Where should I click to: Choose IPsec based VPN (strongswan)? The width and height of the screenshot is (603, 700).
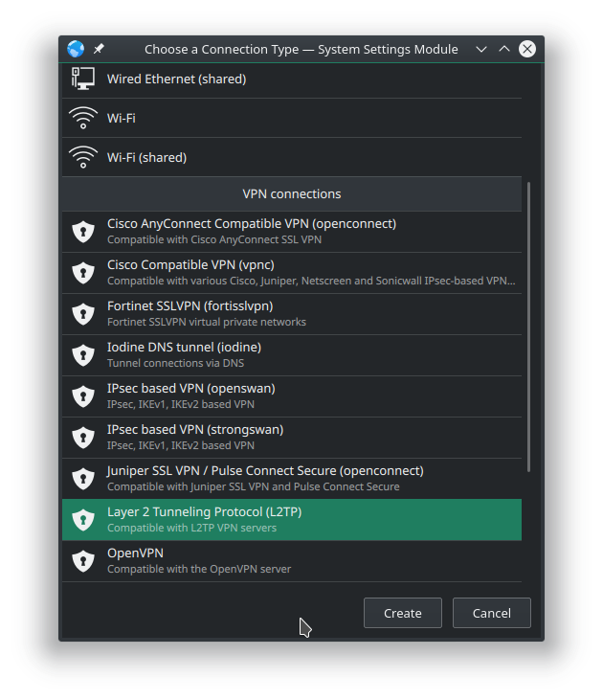[x=292, y=437]
